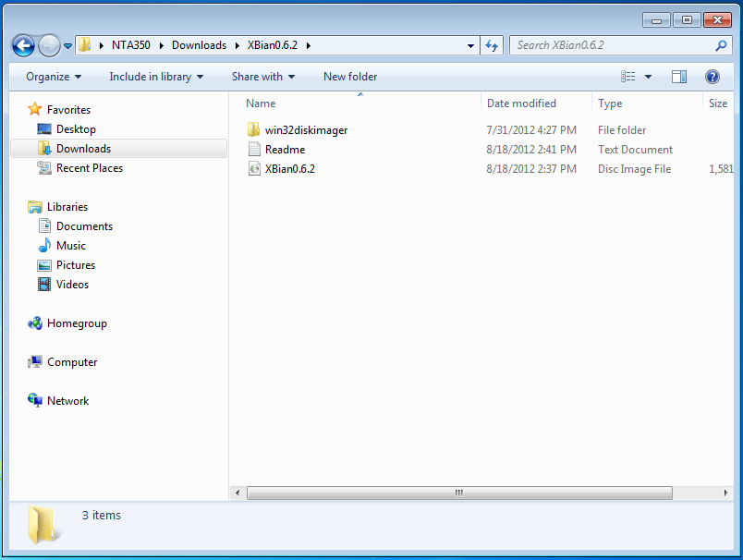Toggle the preview pane

(x=679, y=77)
